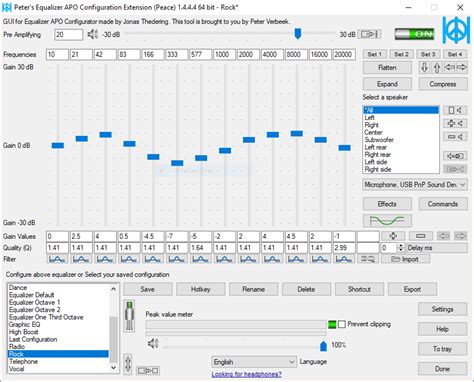Minimize the app with To tray

coord(442,349)
